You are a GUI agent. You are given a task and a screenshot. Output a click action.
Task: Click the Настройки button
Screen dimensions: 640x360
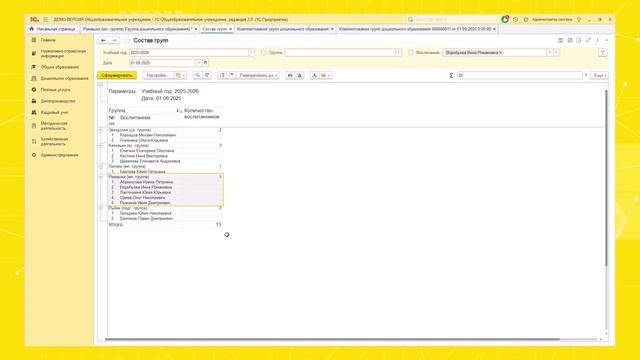158,76
